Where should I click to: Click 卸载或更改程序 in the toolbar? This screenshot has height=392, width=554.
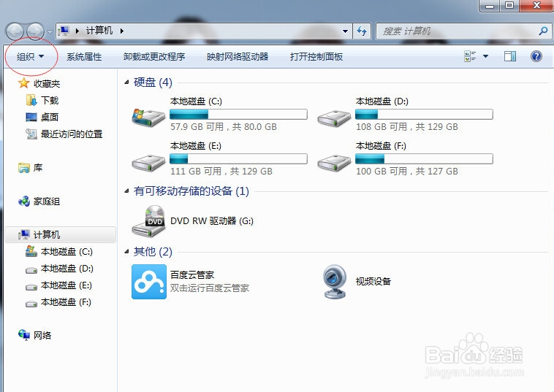pyautogui.click(x=154, y=57)
